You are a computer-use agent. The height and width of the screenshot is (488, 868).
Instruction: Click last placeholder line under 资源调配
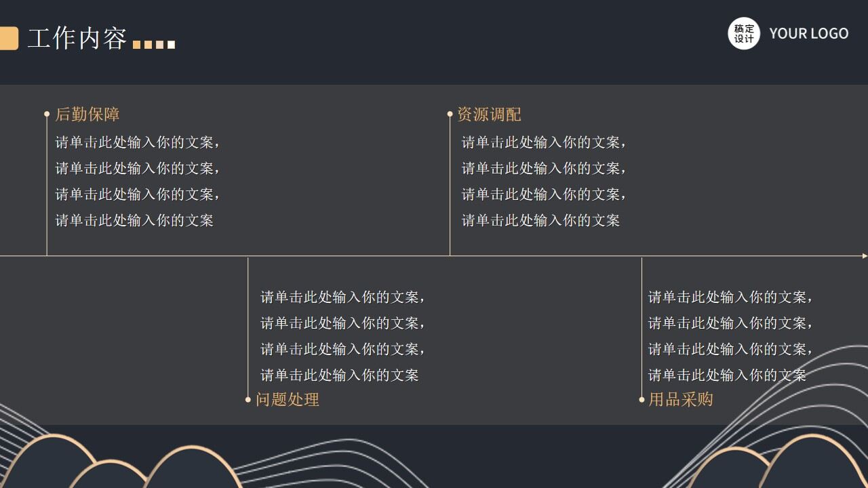coord(540,220)
